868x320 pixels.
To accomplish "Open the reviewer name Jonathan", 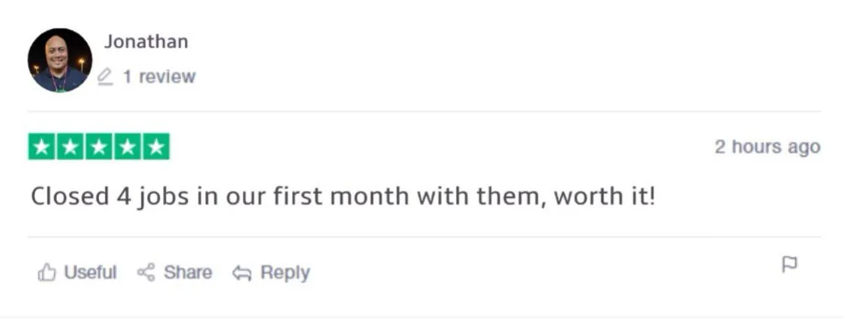I will pyautogui.click(x=146, y=42).
